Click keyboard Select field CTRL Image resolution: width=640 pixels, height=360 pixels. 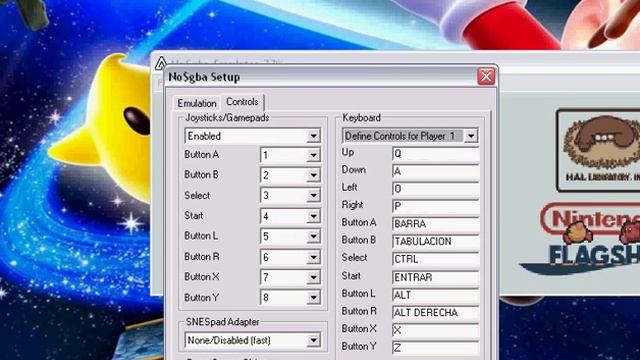436,259
